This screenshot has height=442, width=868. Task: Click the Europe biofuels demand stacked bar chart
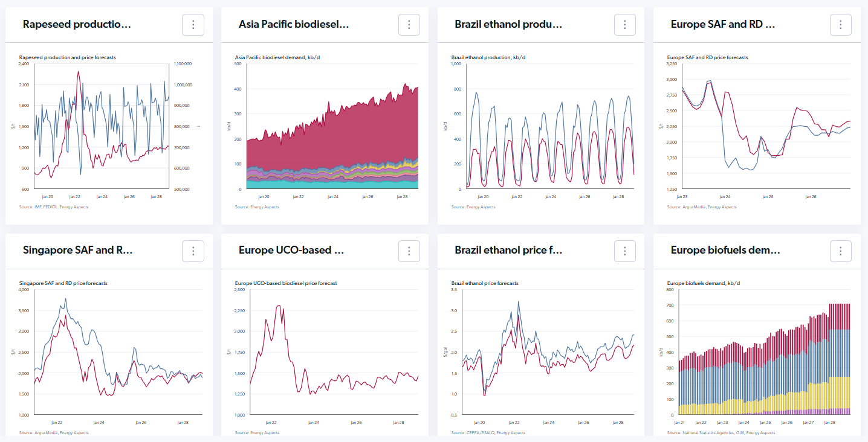point(765,362)
